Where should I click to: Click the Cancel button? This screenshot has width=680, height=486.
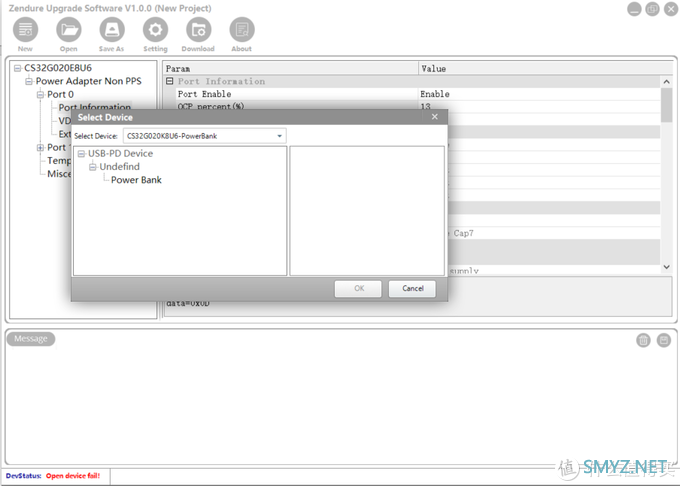[412, 288]
